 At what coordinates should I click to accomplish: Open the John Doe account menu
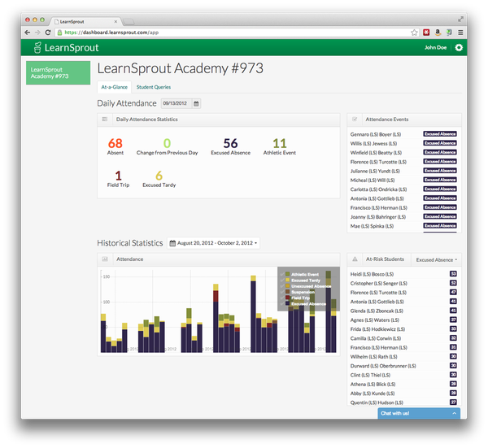[x=435, y=48]
